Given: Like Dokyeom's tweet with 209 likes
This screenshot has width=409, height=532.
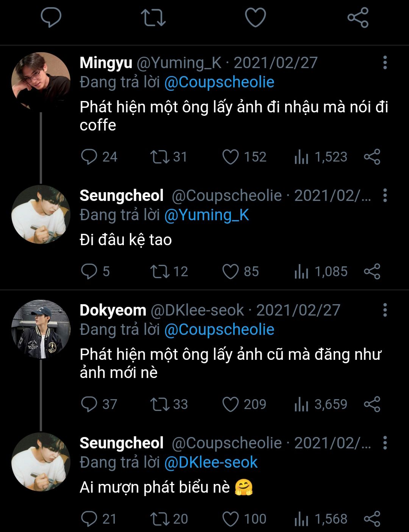Looking at the screenshot, I should (231, 404).
